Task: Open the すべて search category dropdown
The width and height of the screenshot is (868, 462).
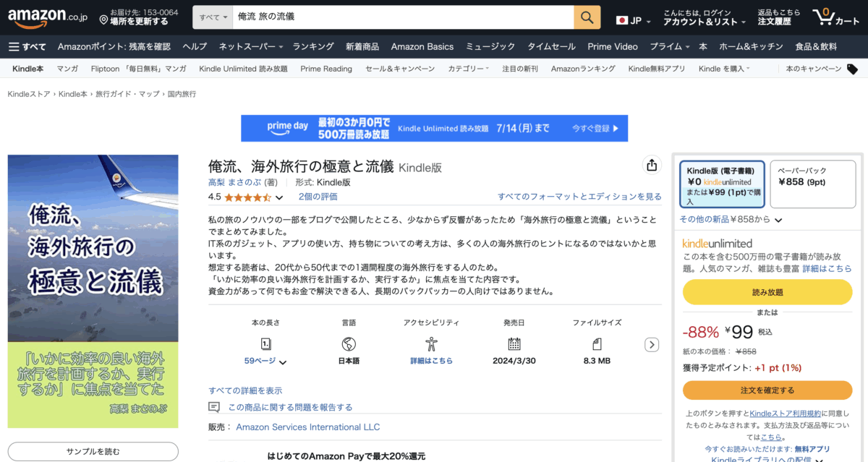Action: [x=213, y=17]
